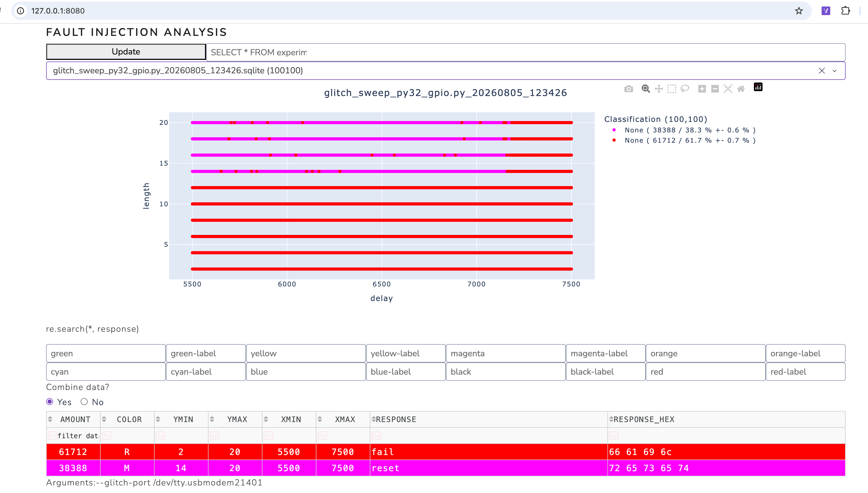Select No for Combine data

coord(84,402)
